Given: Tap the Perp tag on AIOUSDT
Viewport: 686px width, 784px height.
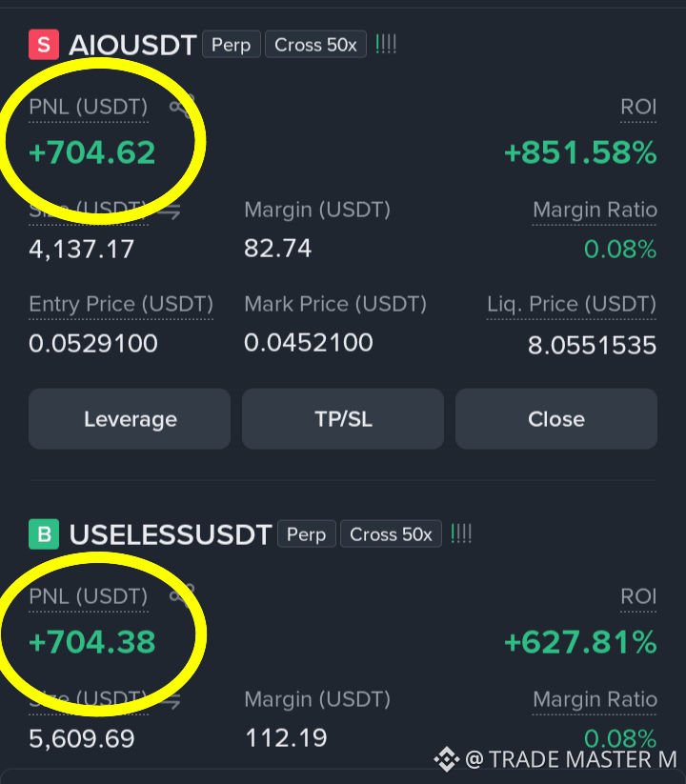Looking at the screenshot, I should point(231,45).
